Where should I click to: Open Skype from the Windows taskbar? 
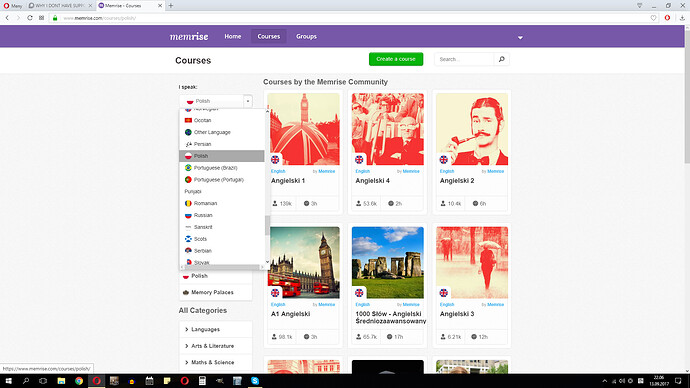coord(255,381)
